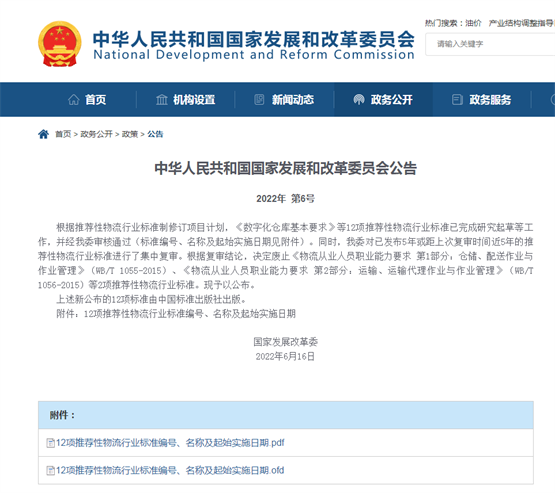Click the 产业结构调整指导 hot search link
555x493 pixels.
coord(521,23)
